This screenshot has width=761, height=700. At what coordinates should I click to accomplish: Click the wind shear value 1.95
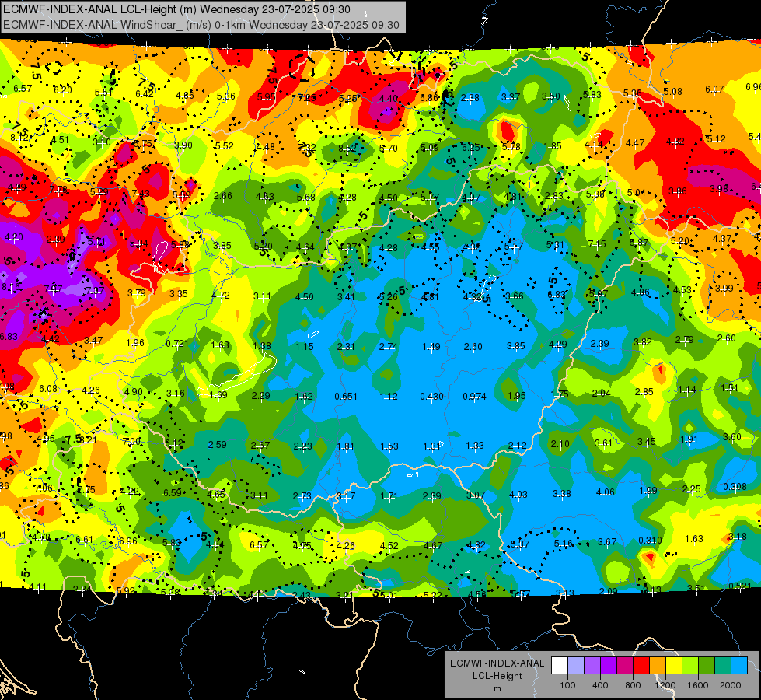pyautogui.click(x=517, y=395)
